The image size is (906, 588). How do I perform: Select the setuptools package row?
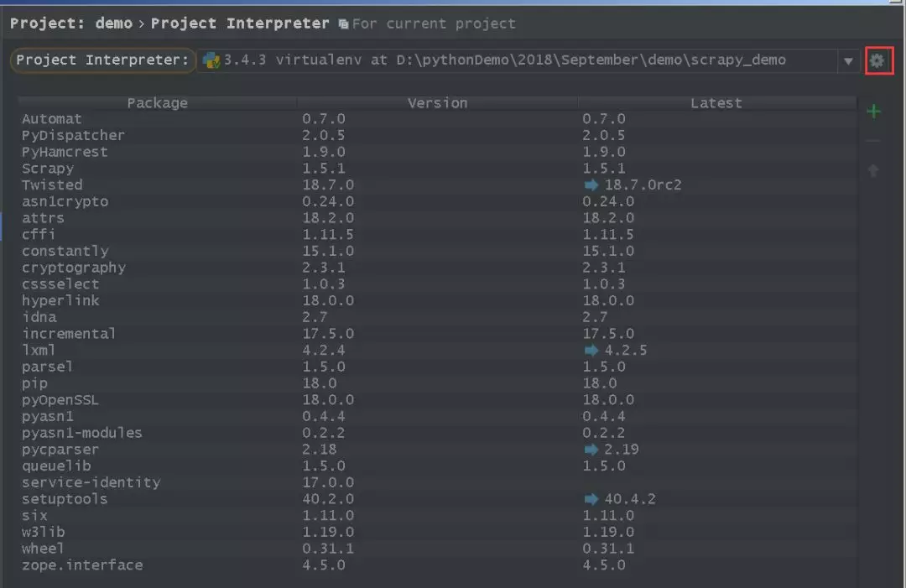pos(437,499)
